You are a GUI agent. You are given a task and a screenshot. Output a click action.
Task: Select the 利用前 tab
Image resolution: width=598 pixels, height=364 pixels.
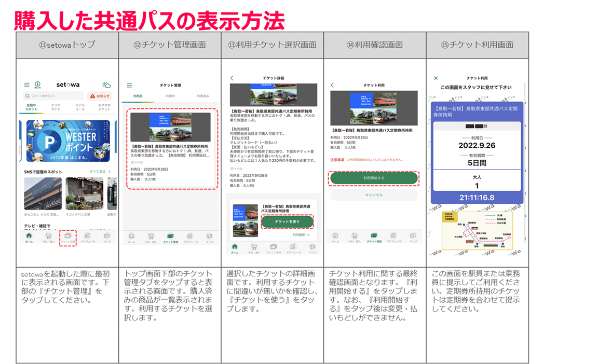coord(138,96)
